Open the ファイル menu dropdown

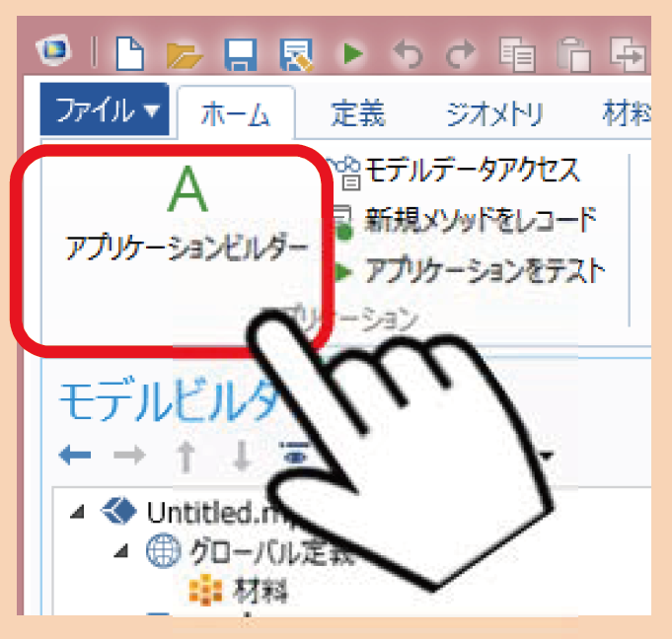pos(105,109)
